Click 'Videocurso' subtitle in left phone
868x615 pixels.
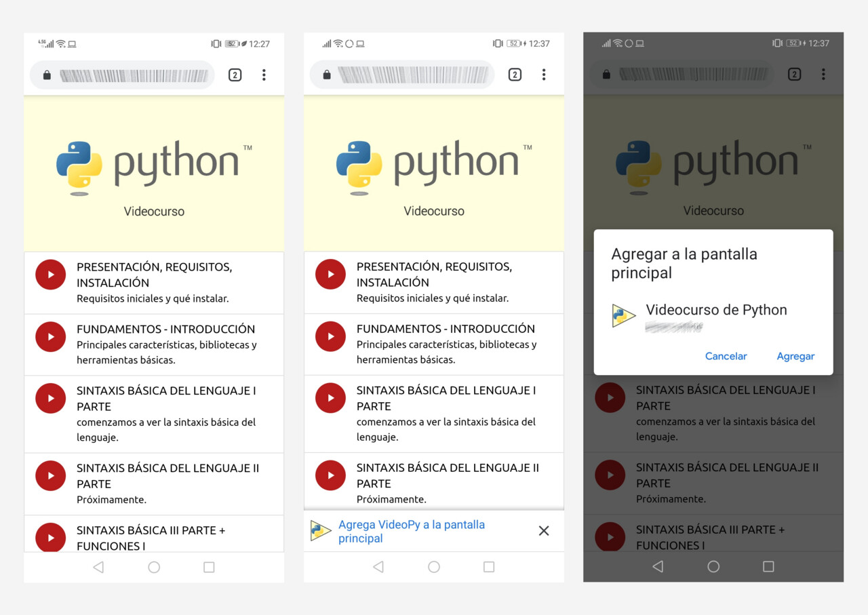coord(154,212)
